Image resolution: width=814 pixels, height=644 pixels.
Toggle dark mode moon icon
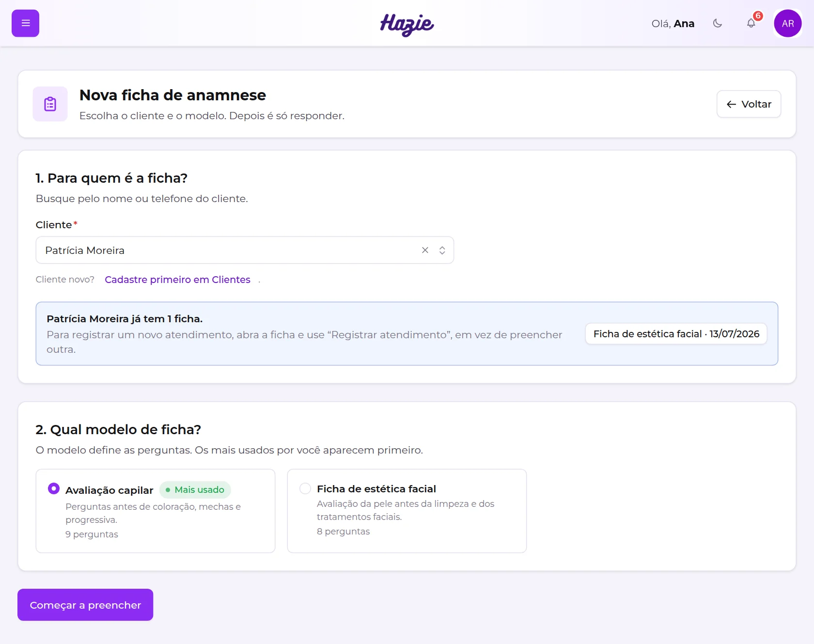718,23
